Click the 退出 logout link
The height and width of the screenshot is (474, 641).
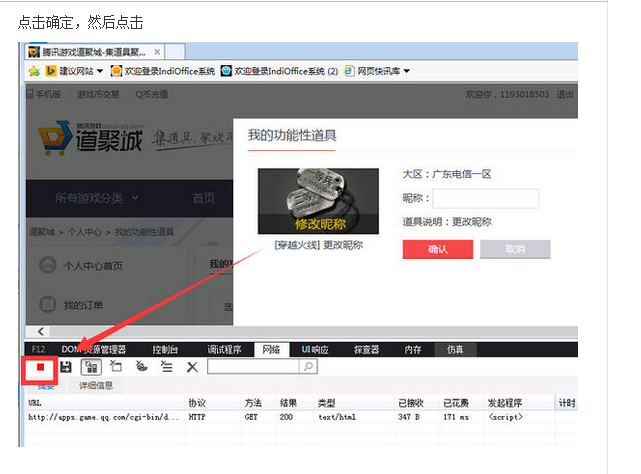pyautogui.click(x=565, y=94)
